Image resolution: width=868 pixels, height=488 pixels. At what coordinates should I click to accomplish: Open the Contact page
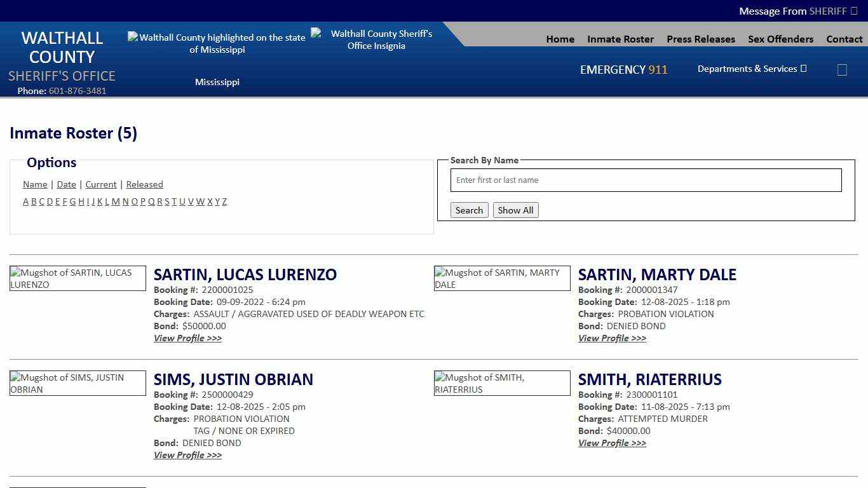pos(844,39)
